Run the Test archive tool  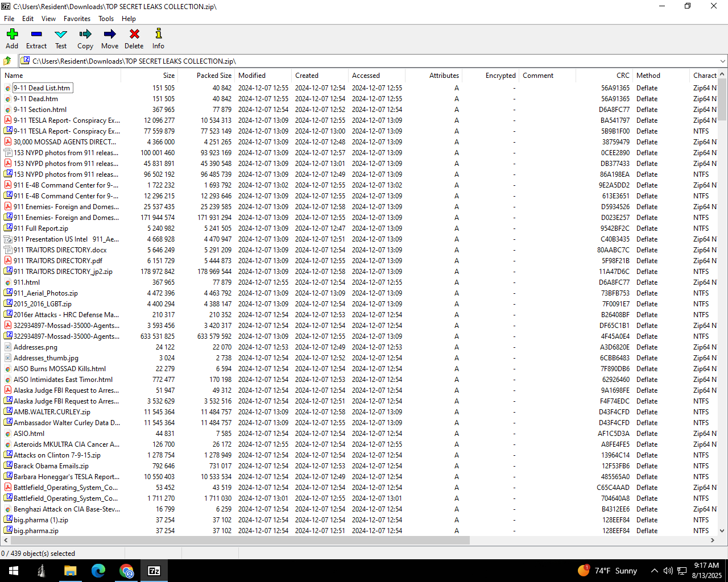click(x=61, y=39)
